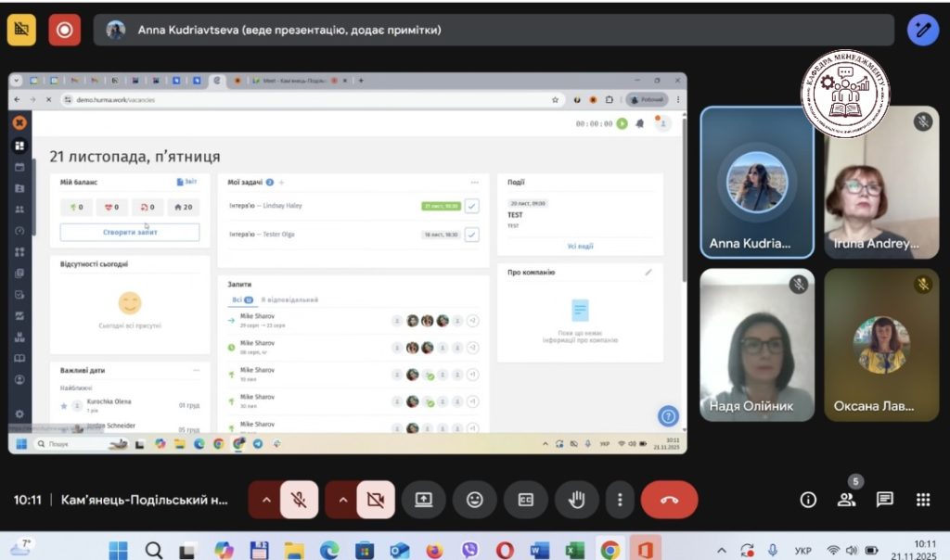This screenshot has height=560, width=950.
Task: Expand audio settings arrow beside the microphone
Action: [x=264, y=500]
